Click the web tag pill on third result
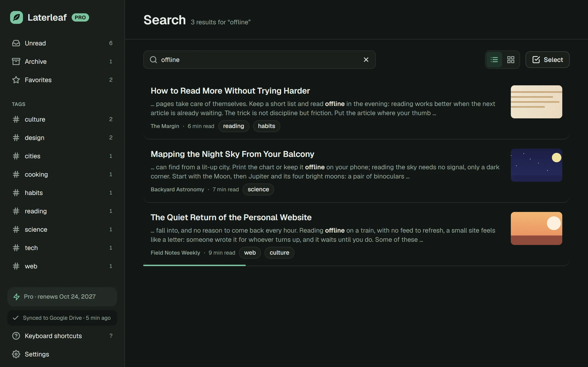 (250, 253)
